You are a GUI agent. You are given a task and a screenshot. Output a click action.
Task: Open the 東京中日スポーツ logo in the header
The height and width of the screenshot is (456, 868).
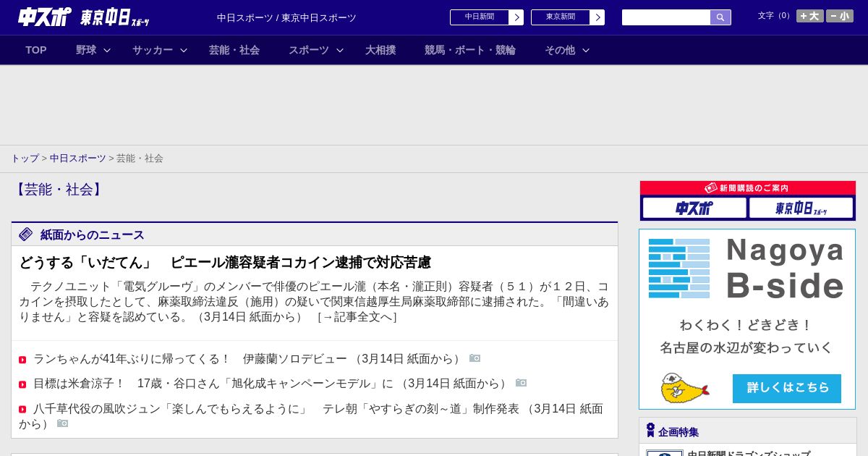tap(115, 17)
